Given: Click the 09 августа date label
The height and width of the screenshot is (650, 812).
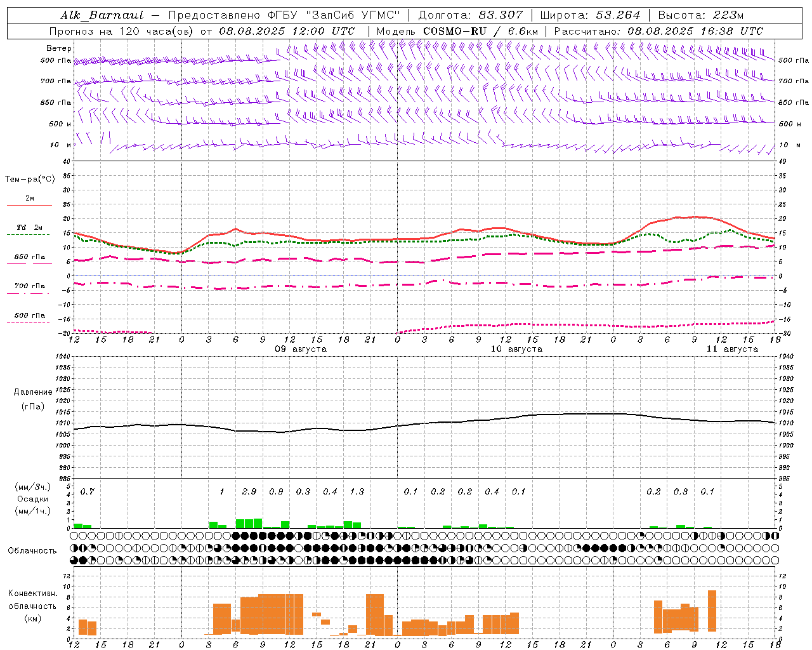Looking at the screenshot, I should (301, 349).
